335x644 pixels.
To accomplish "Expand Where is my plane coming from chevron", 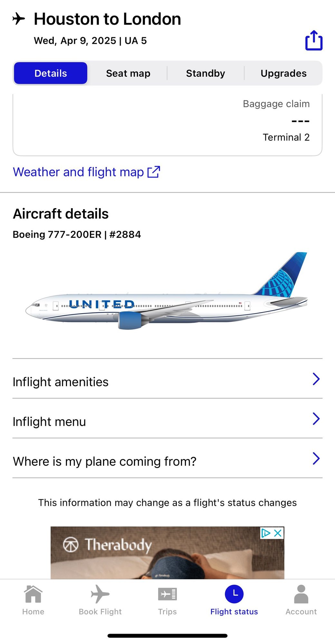I will [x=316, y=458].
